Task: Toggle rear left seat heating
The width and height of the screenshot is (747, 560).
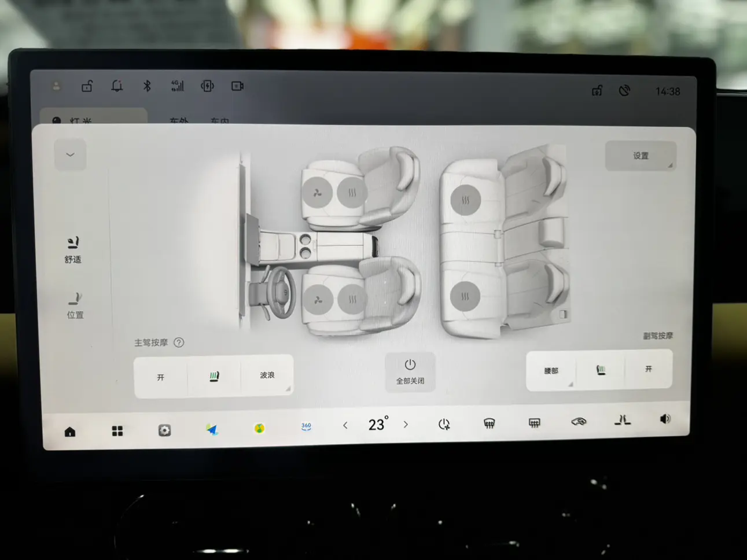Action: 465,296
